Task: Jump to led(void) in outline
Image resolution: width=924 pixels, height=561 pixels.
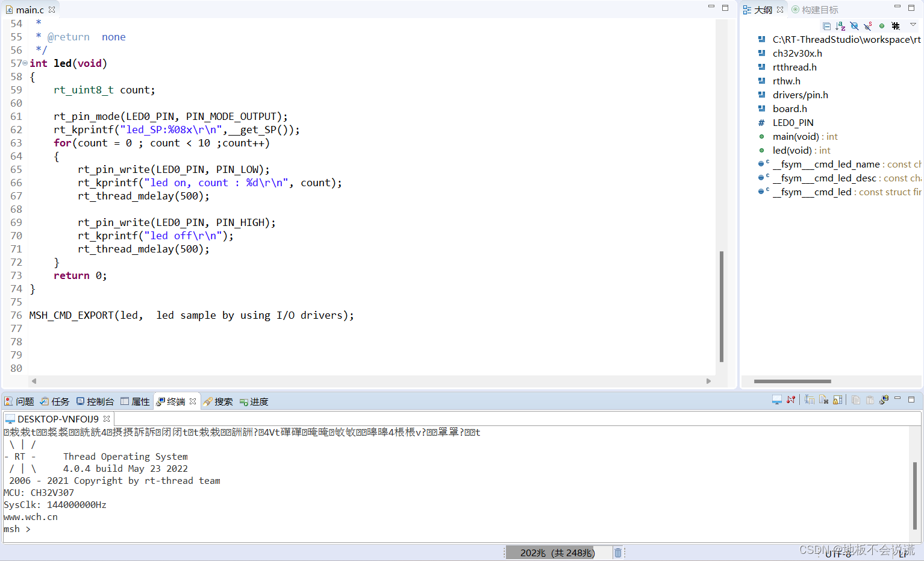Action: (801, 151)
